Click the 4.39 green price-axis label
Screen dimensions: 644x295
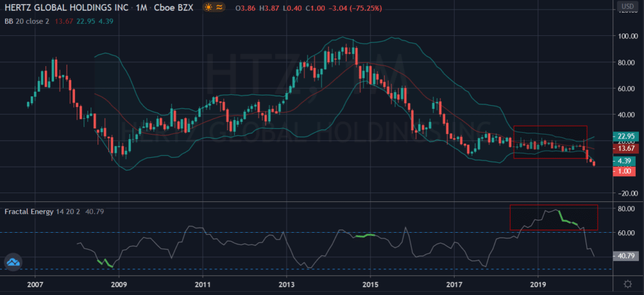point(624,161)
